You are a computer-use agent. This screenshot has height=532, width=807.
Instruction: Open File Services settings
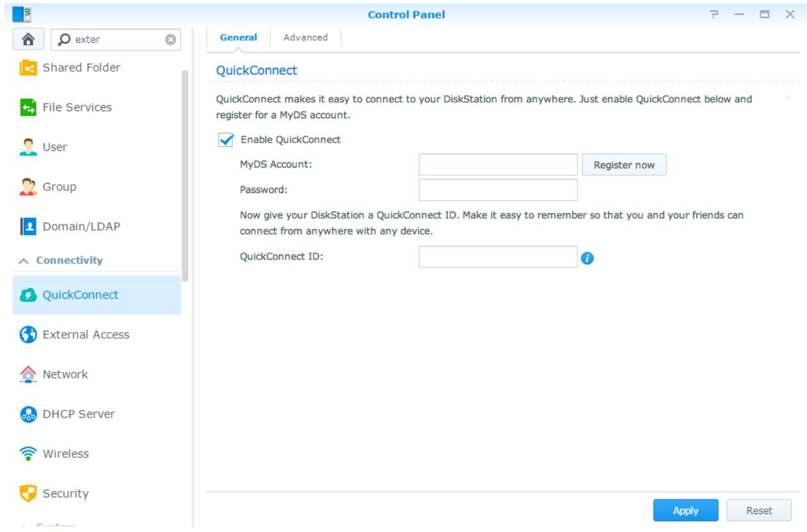pyautogui.click(x=97, y=107)
